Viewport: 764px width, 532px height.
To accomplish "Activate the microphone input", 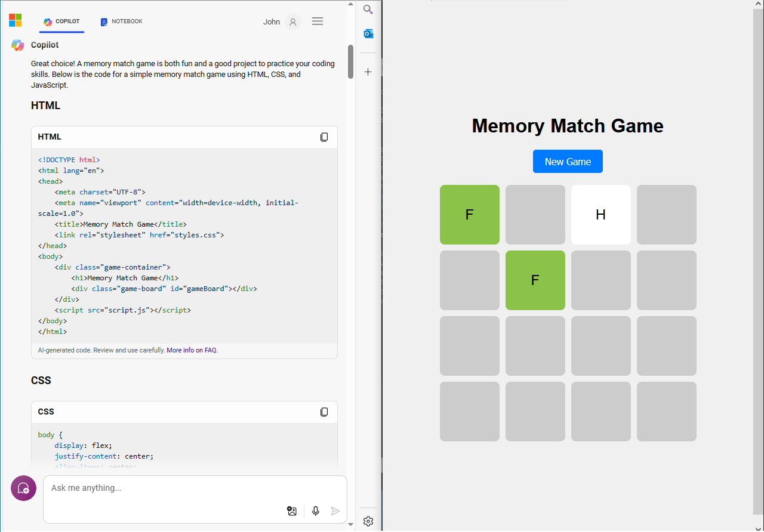I will (x=316, y=511).
